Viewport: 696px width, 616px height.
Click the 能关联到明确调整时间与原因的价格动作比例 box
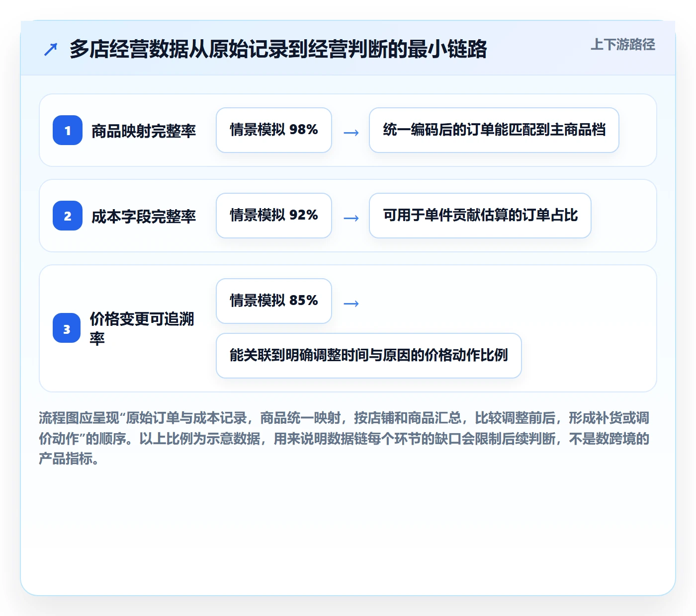[369, 356]
